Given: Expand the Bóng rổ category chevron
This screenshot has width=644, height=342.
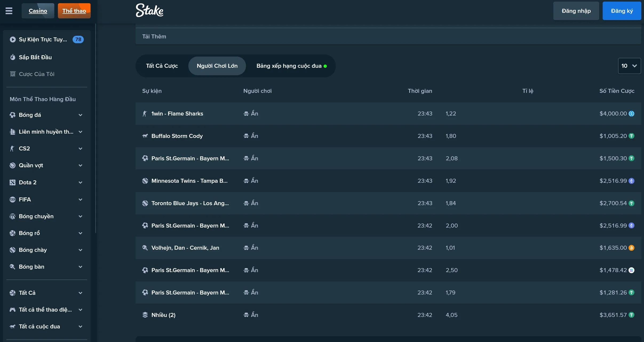Looking at the screenshot, I should [80, 233].
